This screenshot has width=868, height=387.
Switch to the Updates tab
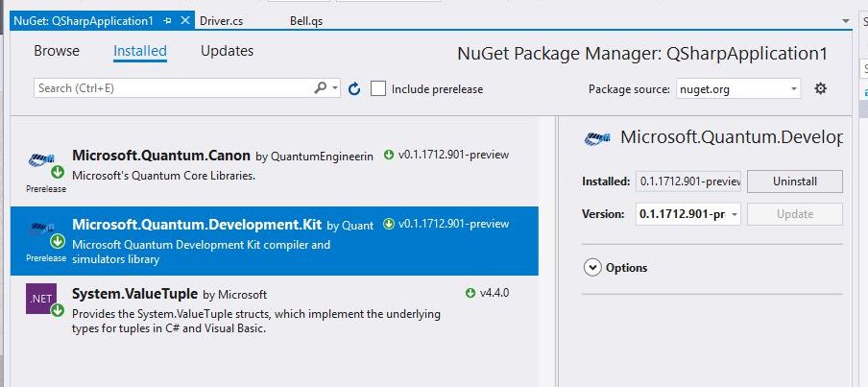point(227,51)
